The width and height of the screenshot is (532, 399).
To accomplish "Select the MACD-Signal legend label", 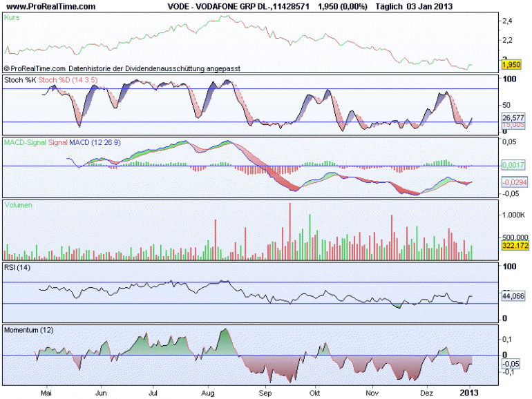I will pyautogui.click(x=25, y=142).
